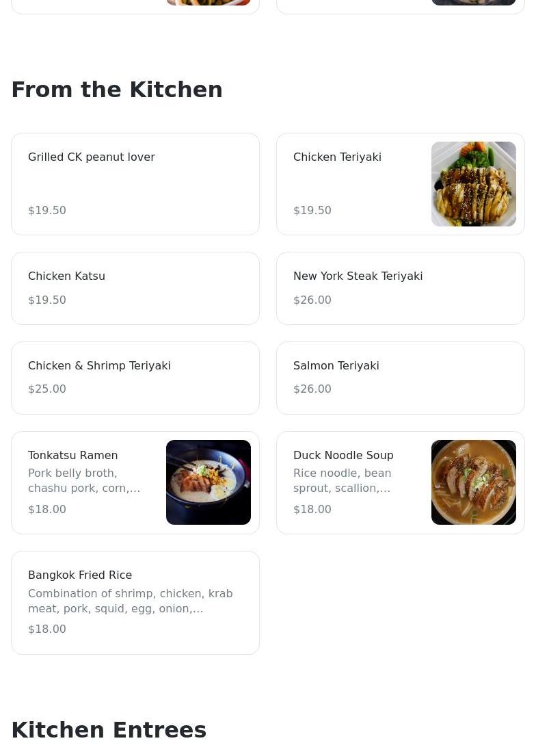Select Chicken Teriyaki menu item title
The height and width of the screenshot is (756, 536).
[x=337, y=157]
